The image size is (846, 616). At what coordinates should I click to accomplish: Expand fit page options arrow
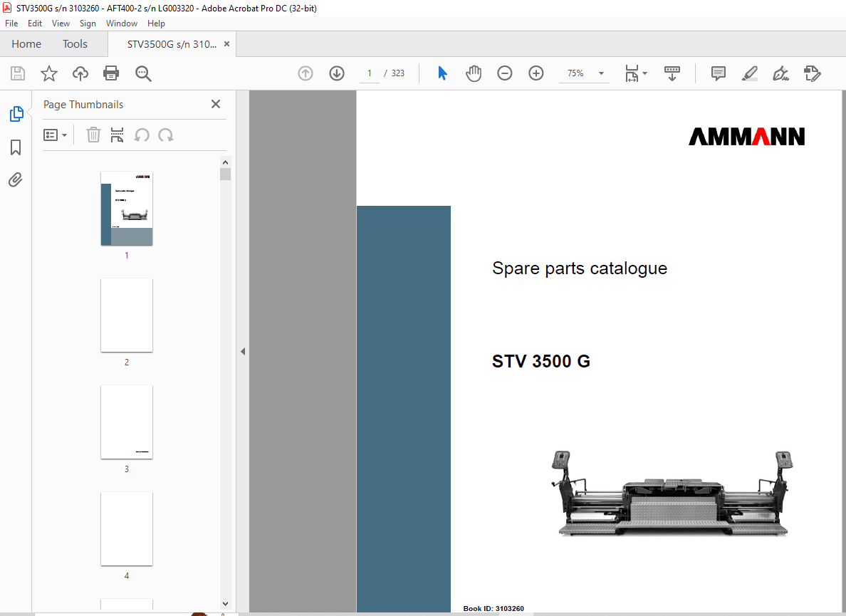click(x=644, y=73)
